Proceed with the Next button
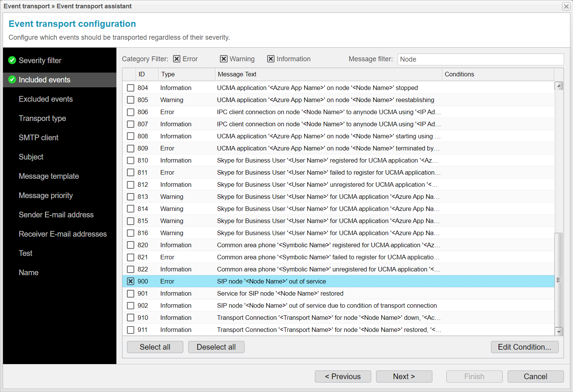 tap(404, 376)
